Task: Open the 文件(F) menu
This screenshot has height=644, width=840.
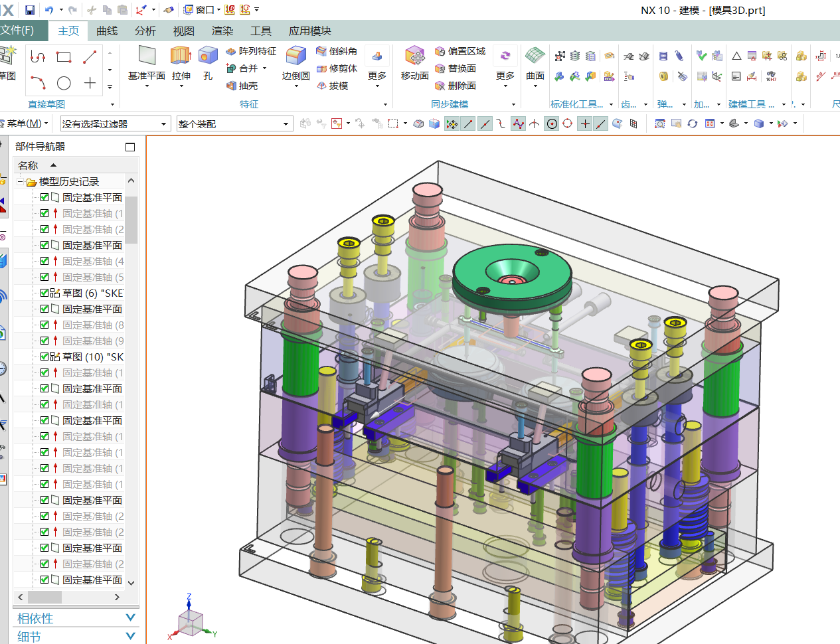Action: pos(19,31)
